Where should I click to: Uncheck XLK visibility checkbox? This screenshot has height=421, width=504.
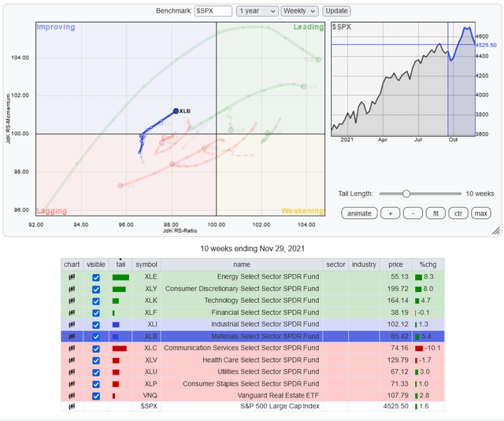[x=96, y=301]
